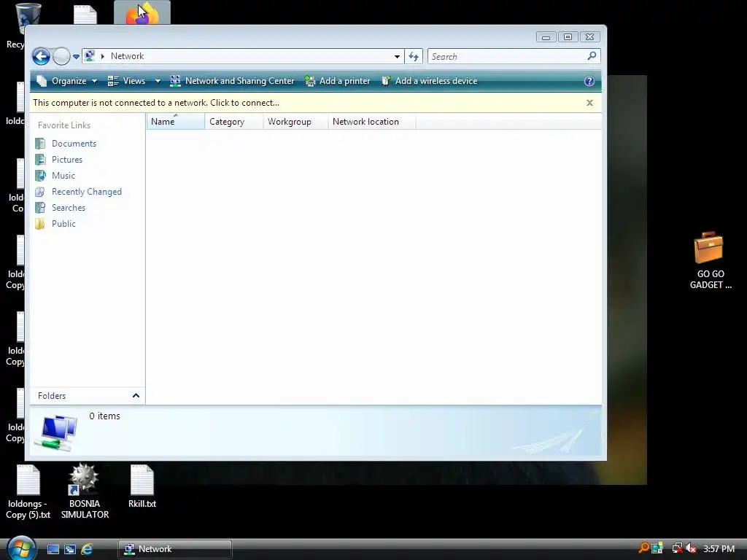Click the Network text in the address bar
Image resolution: width=747 pixels, height=560 pixels.
point(127,56)
